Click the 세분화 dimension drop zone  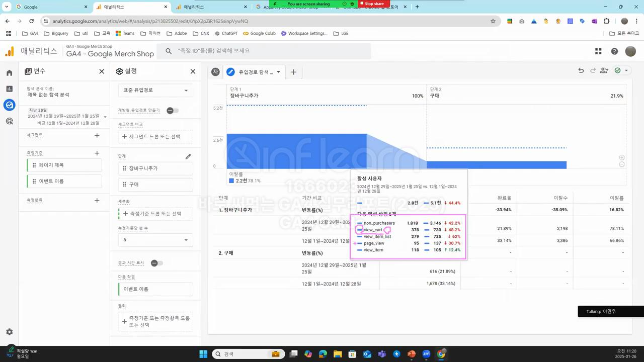pyautogui.click(x=155, y=214)
